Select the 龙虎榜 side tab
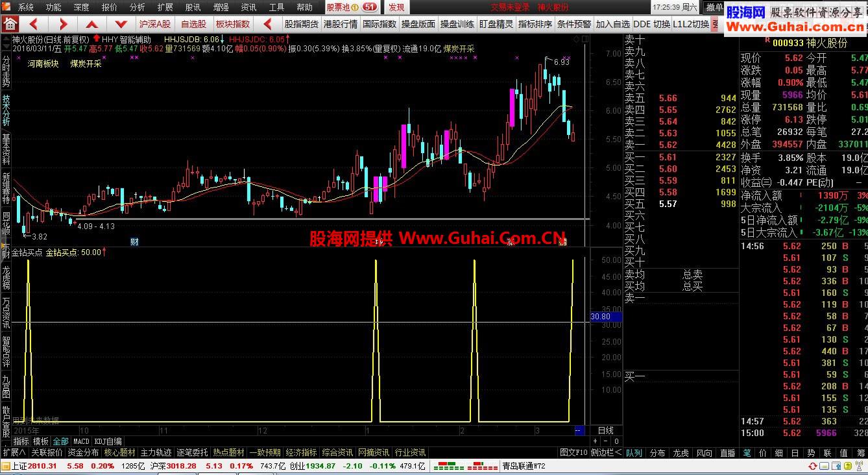The image size is (868, 475). [x=6, y=277]
